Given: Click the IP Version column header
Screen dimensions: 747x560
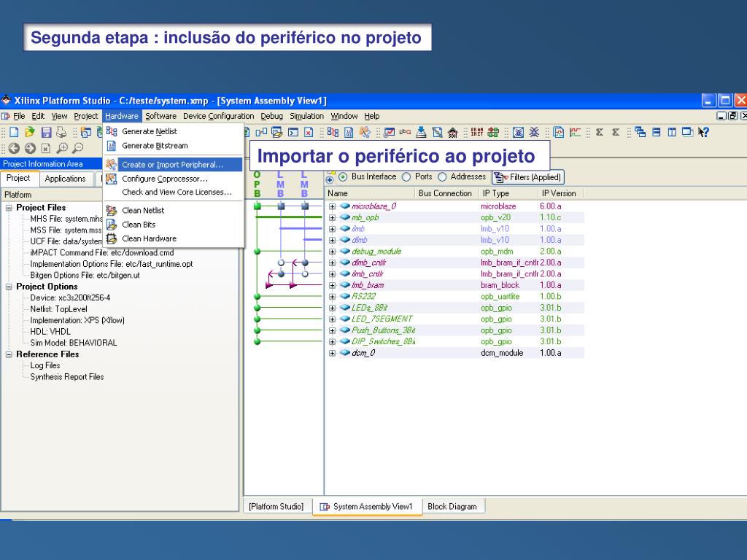Looking at the screenshot, I should tap(560, 193).
